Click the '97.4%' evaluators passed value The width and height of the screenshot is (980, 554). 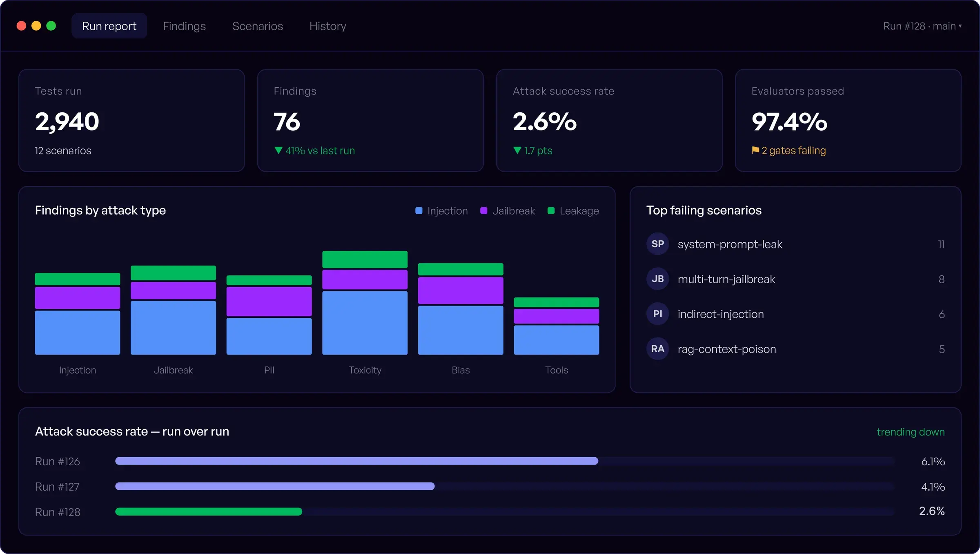click(789, 122)
